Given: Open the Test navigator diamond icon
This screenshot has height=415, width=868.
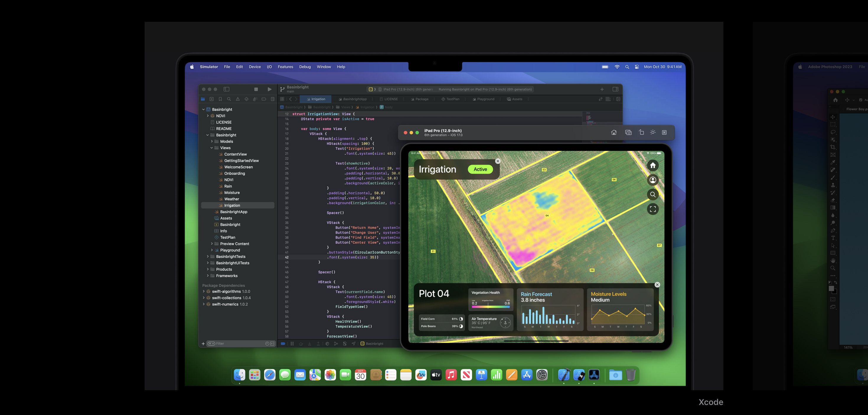Looking at the screenshot, I should (246, 99).
